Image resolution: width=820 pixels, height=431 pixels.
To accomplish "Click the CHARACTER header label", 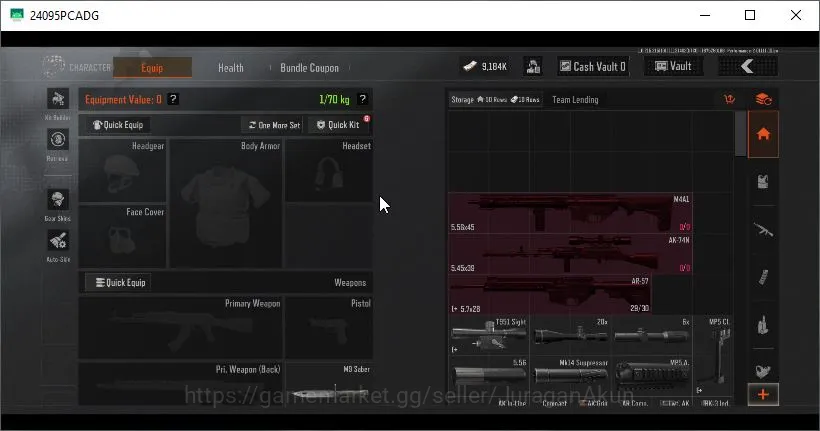I will [x=90, y=67].
